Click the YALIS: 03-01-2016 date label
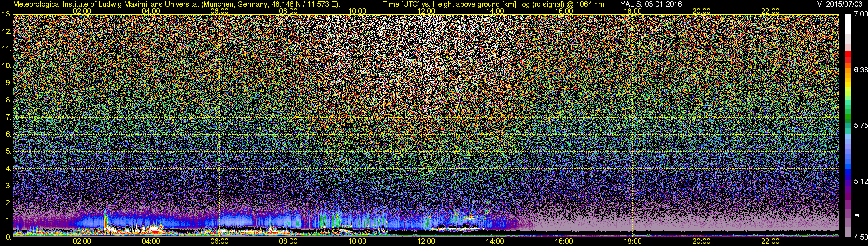The width and height of the screenshot is (868, 246). point(651,4)
